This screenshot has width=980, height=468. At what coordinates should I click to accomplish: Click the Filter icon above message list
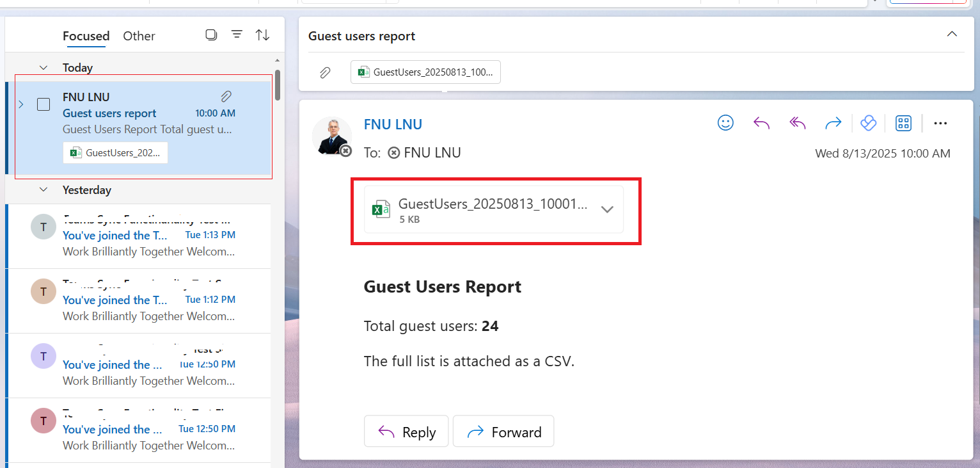click(237, 35)
